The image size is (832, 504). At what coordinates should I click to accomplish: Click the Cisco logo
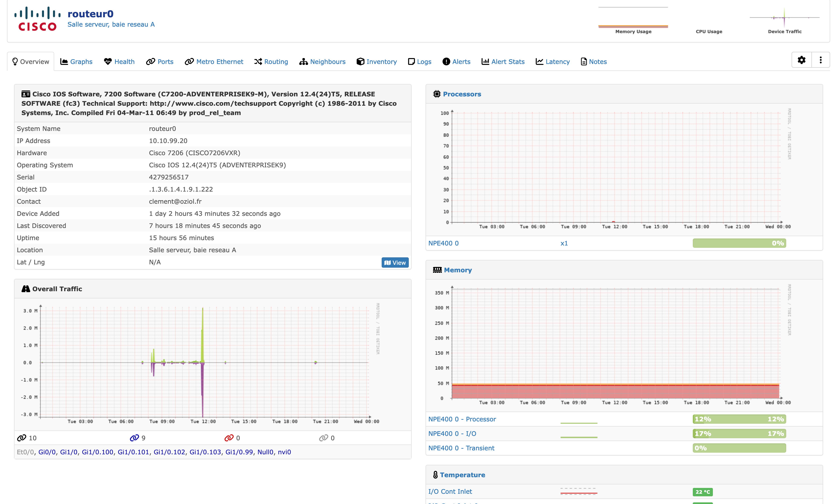click(x=37, y=19)
